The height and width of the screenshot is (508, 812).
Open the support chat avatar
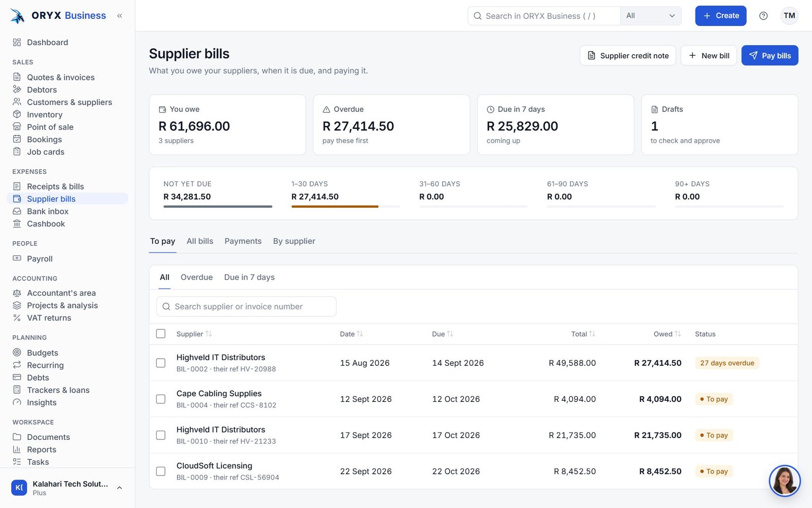click(x=785, y=481)
